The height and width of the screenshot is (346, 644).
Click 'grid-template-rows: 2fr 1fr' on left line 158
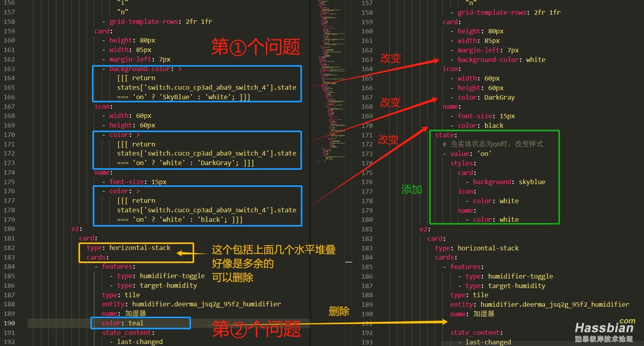point(161,21)
